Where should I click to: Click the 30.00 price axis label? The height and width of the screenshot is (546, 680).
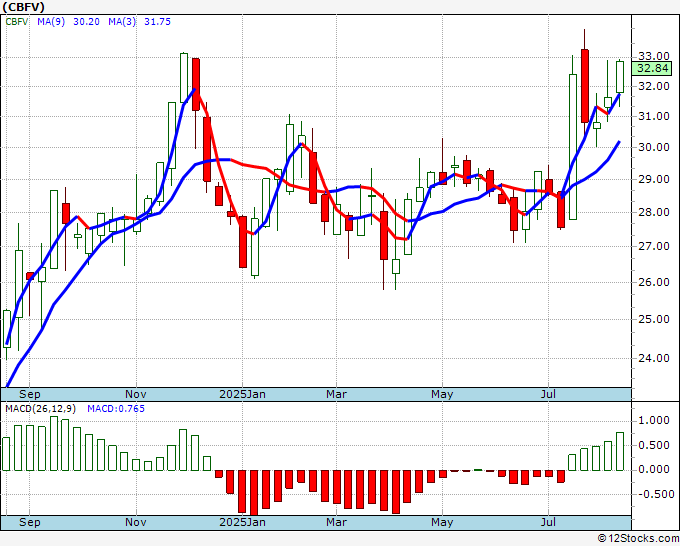654,147
